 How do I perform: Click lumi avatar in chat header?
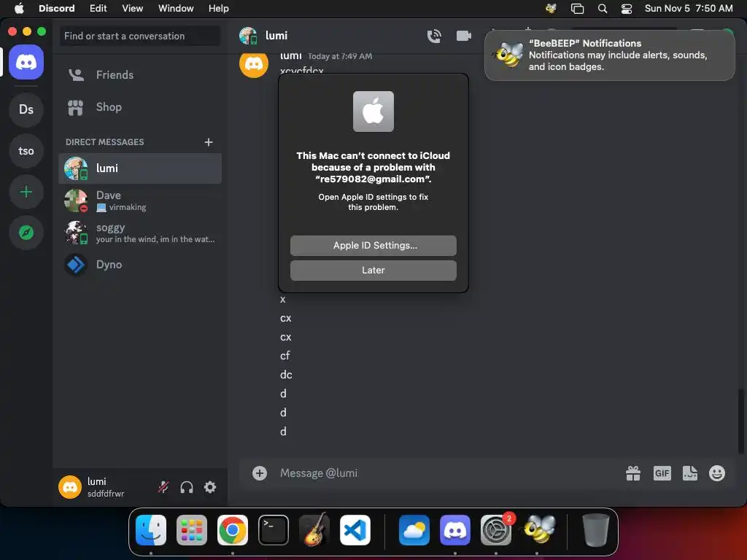[248, 36]
